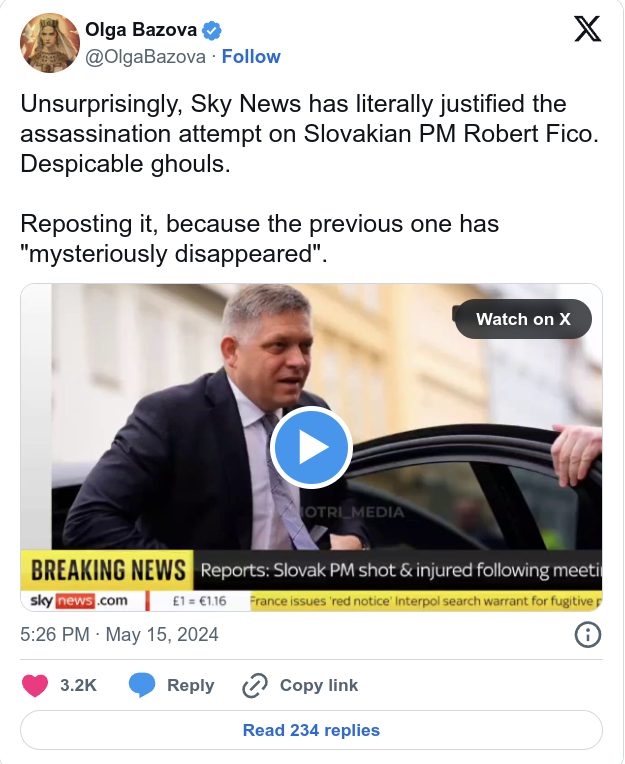
Task: Like the post with the heart icon
Action: pyautogui.click(x=36, y=685)
